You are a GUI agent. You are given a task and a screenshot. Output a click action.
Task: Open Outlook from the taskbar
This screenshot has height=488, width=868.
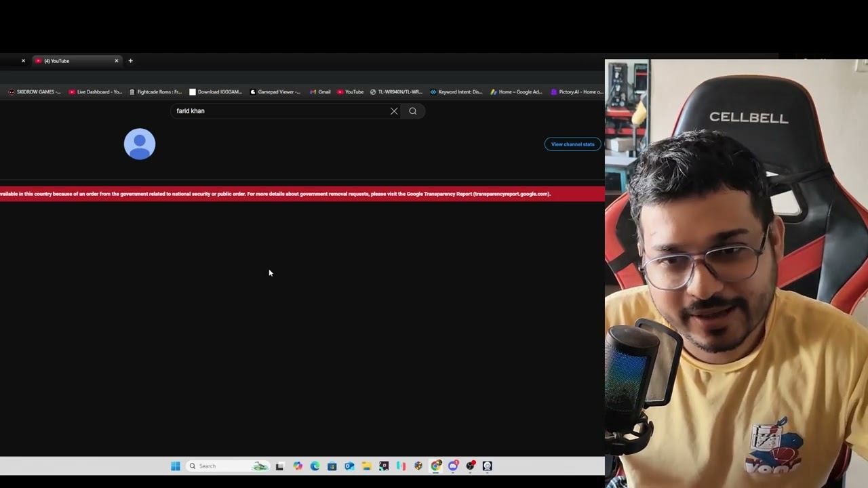coord(349,466)
